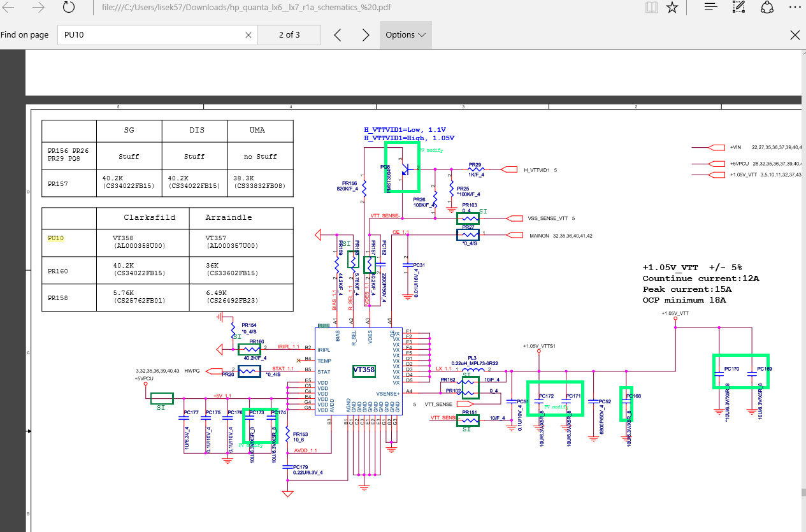Click the 36K value in the table
This screenshot has height=532, width=806.
click(x=212, y=266)
